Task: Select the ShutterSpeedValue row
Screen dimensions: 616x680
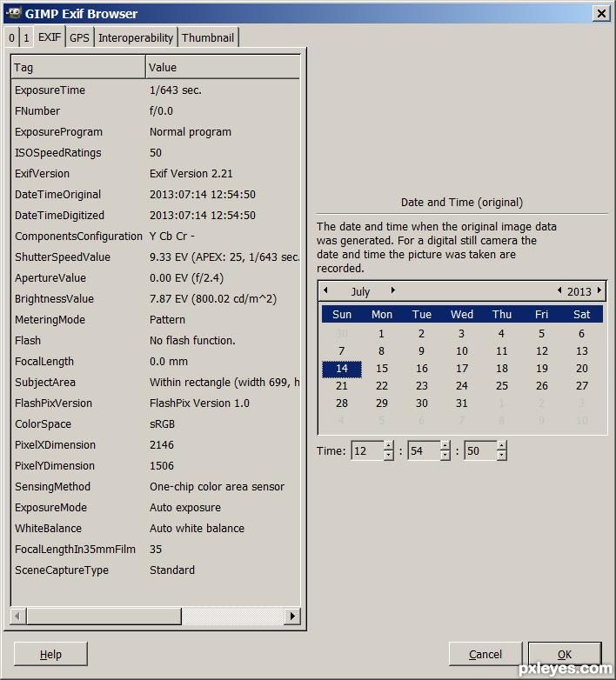Action: (x=156, y=257)
